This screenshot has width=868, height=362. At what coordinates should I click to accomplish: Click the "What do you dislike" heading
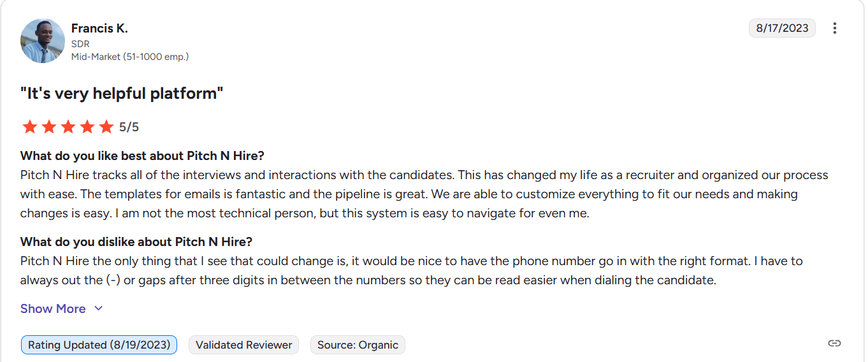click(x=136, y=242)
